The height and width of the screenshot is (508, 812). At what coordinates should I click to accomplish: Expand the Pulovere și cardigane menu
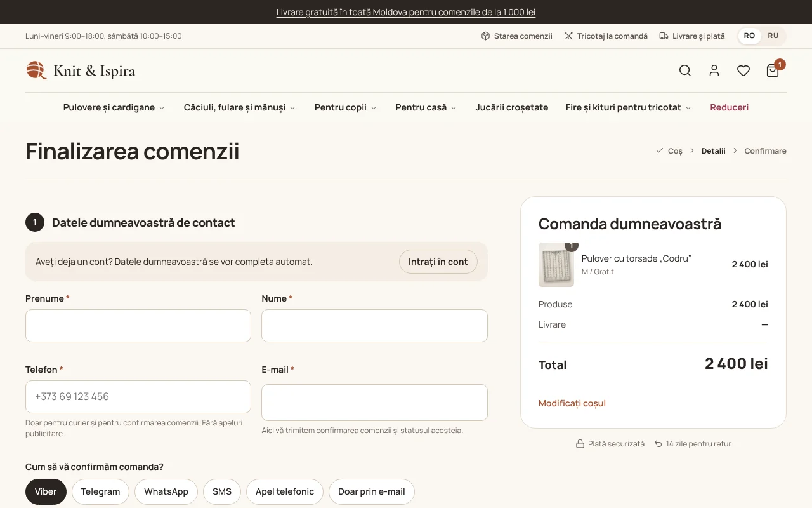(x=114, y=107)
